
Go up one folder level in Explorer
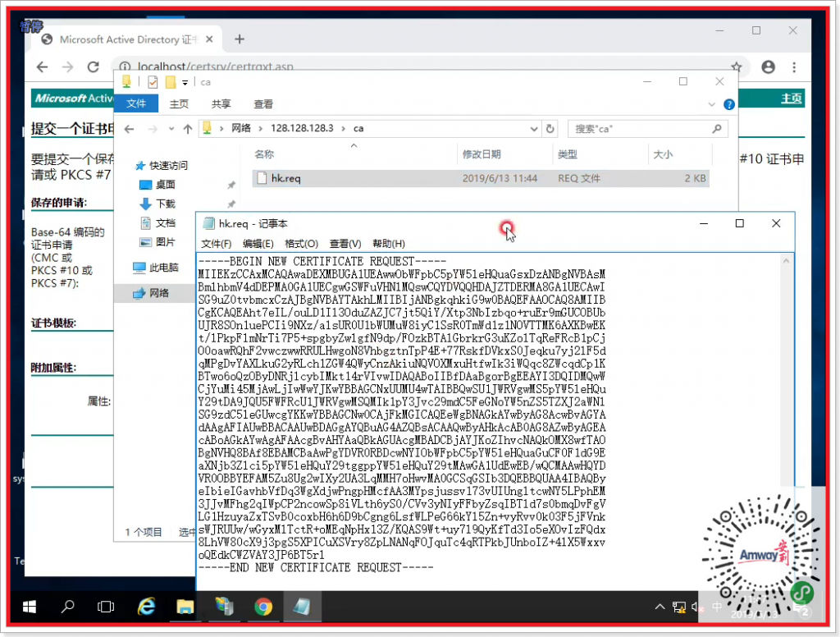[188, 129]
